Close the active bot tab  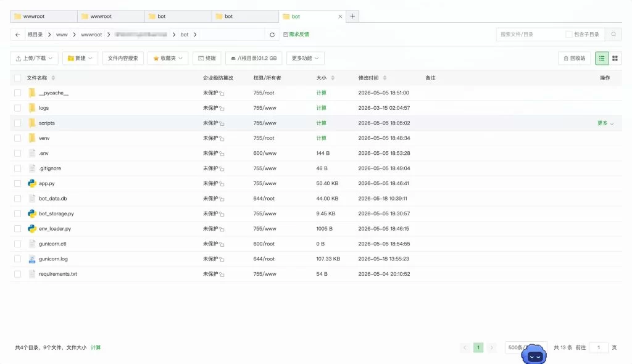(340, 17)
